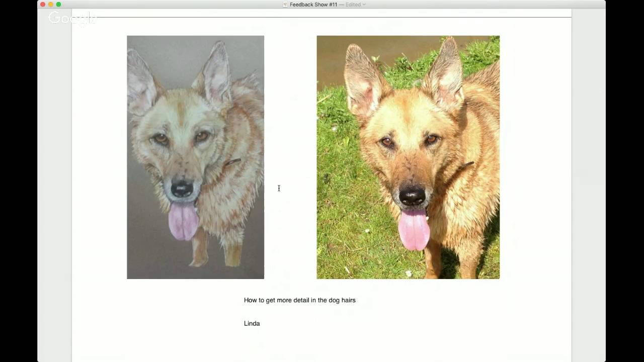Zoom the window with green button
Viewport: 644px width, 362px height.
[59, 5]
